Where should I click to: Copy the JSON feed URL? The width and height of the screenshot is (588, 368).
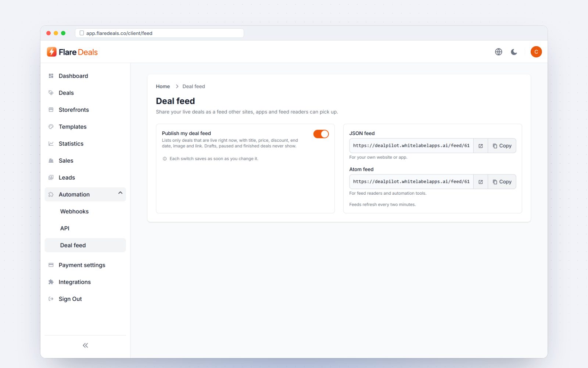coord(502,146)
